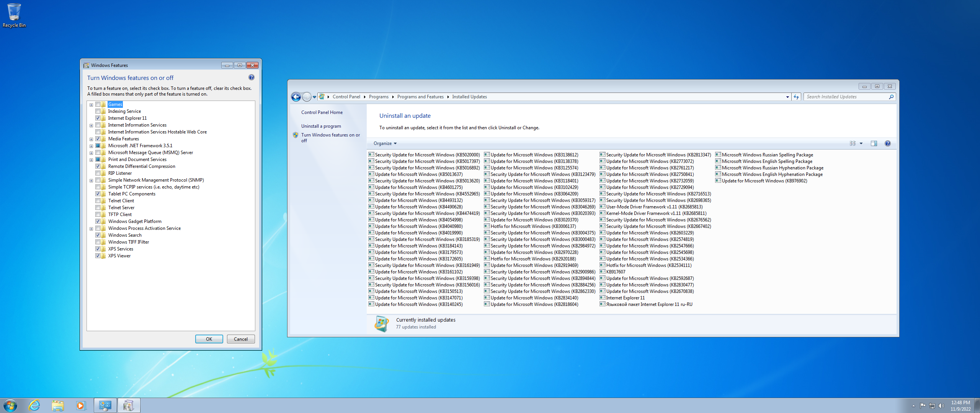The height and width of the screenshot is (413, 980).
Task: Click Cancel in Windows Features dialog
Action: [241, 339]
